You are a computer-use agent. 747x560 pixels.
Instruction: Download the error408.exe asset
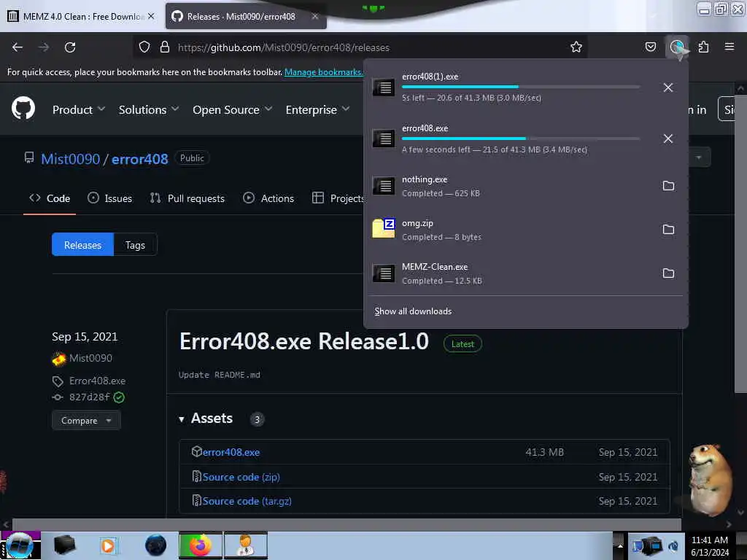[231, 452]
